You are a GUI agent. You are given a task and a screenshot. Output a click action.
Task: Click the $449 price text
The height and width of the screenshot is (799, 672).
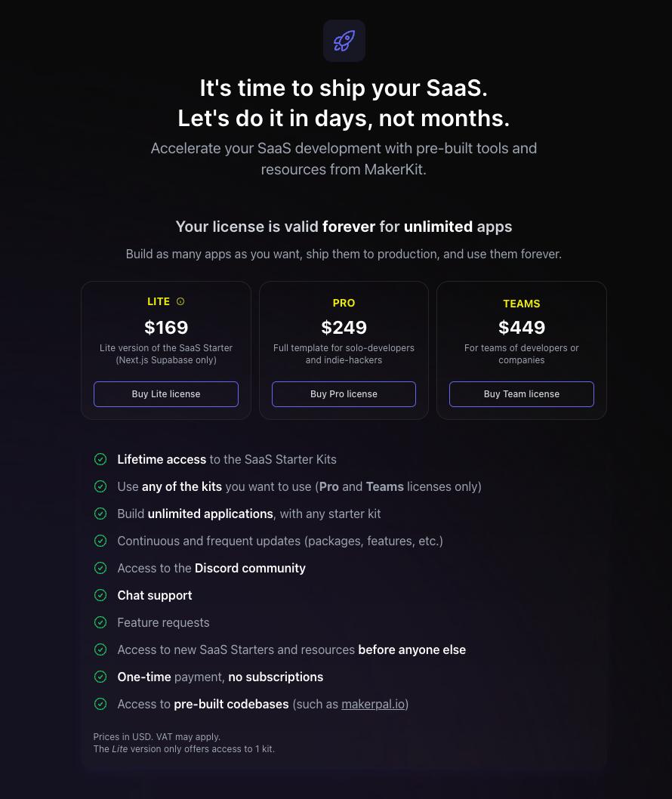pos(522,327)
